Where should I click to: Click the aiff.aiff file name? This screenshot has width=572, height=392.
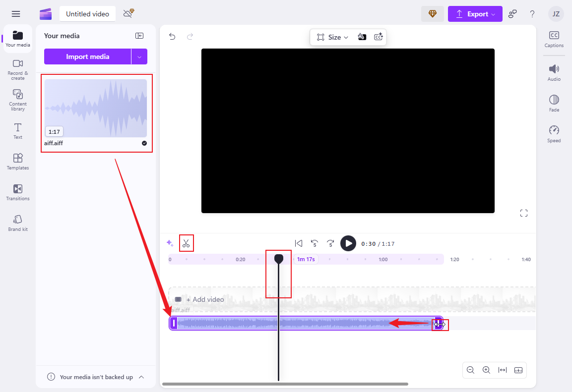[54, 143]
